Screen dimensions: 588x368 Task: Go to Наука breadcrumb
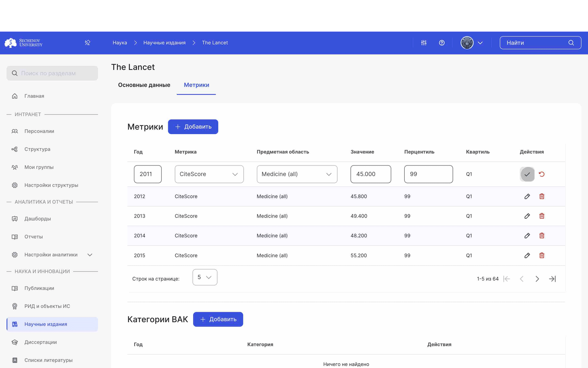click(120, 43)
